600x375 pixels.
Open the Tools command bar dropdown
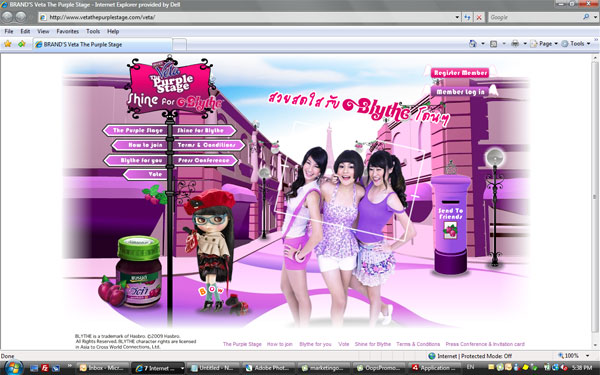pyautogui.click(x=576, y=44)
